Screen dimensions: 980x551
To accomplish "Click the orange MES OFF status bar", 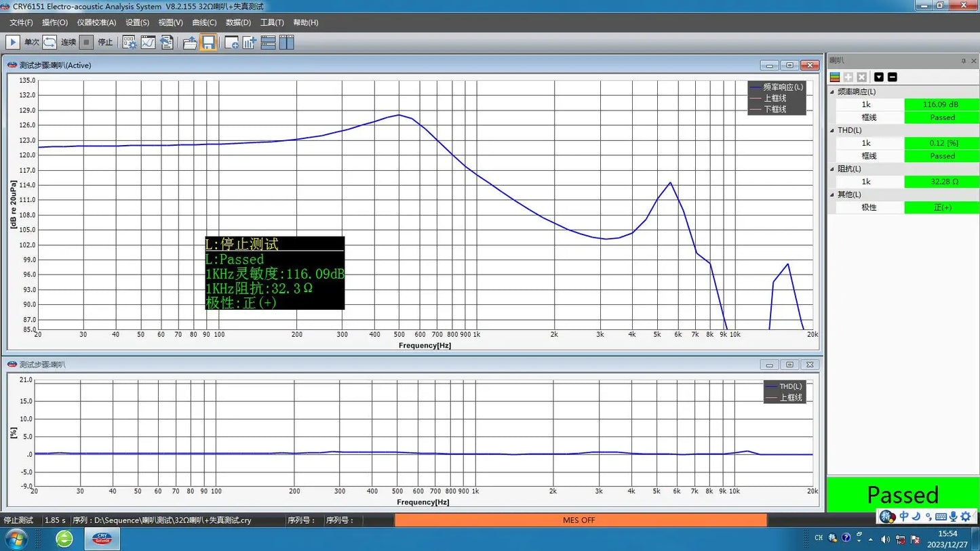I will click(x=580, y=520).
